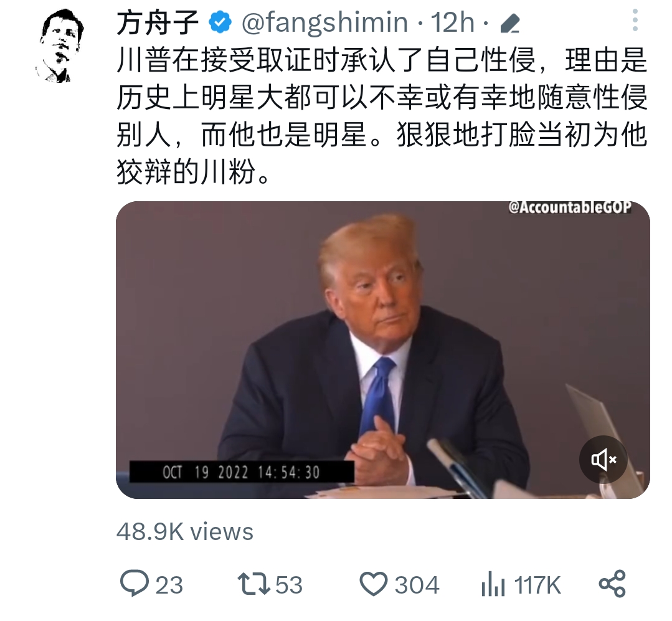Click the 48.9K views label
This screenshot has width=672, height=621.
185,532
